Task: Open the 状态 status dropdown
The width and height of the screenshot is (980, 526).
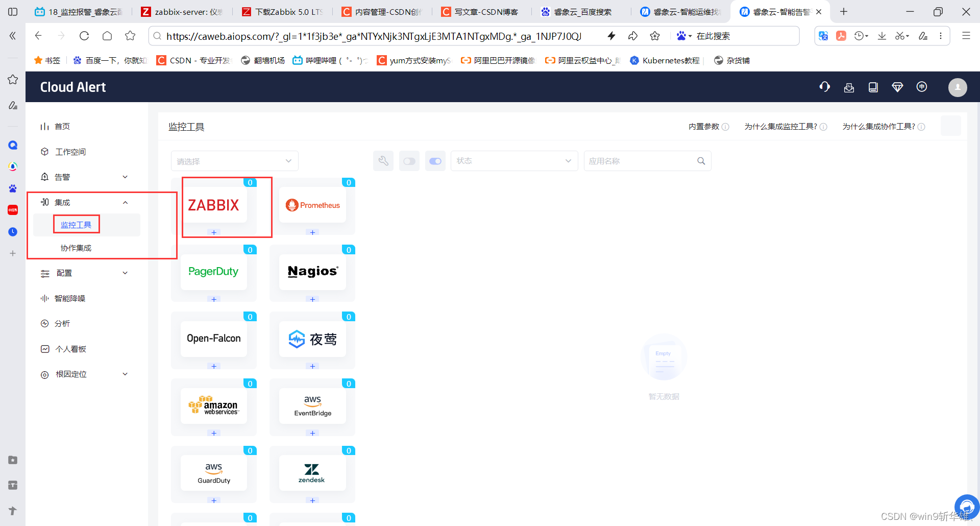Action: click(x=514, y=161)
